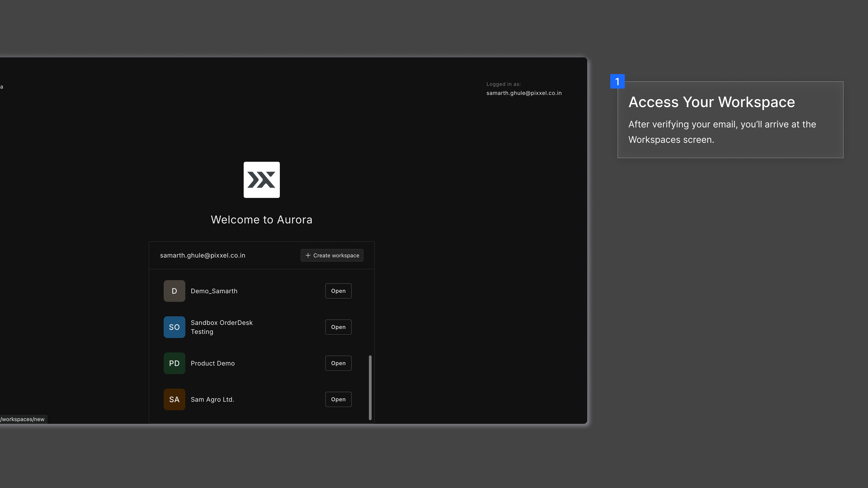Open the Sam Agro Ltd. workspace

tap(338, 399)
